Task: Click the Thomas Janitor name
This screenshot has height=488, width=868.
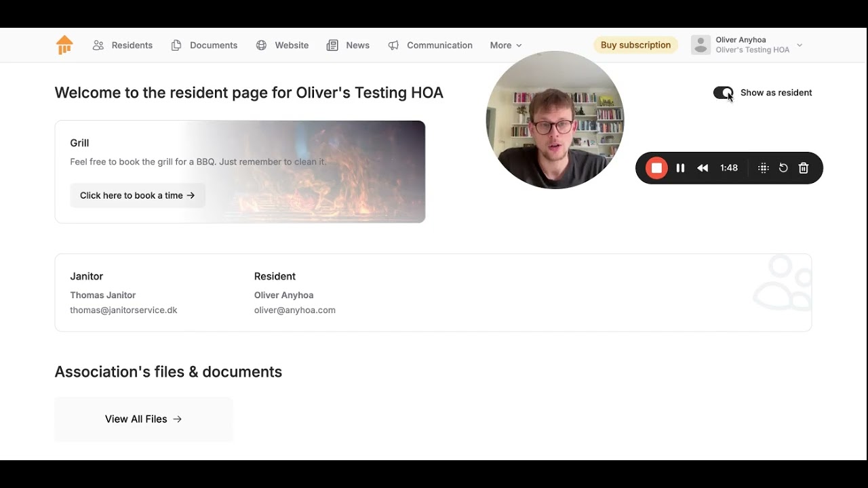Action: click(103, 295)
